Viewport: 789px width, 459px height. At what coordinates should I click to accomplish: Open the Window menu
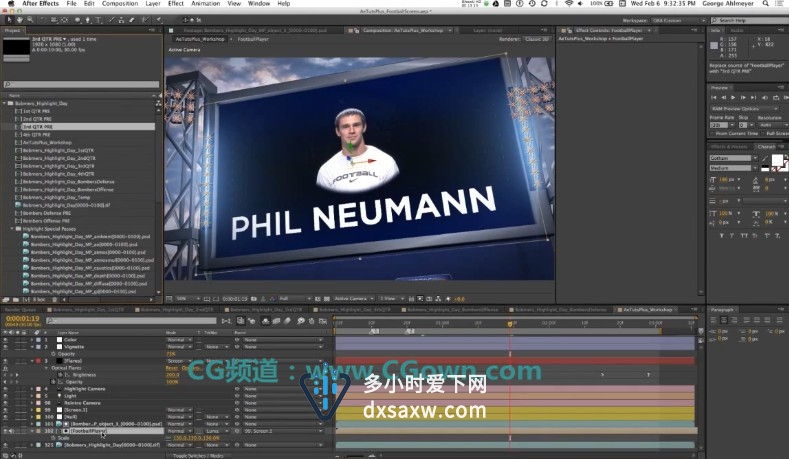(x=259, y=4)
